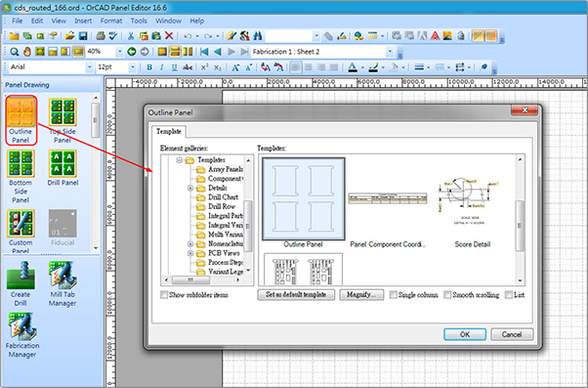
Task: Click the Zoom magnifier icon
Action: tap(15, 52)
